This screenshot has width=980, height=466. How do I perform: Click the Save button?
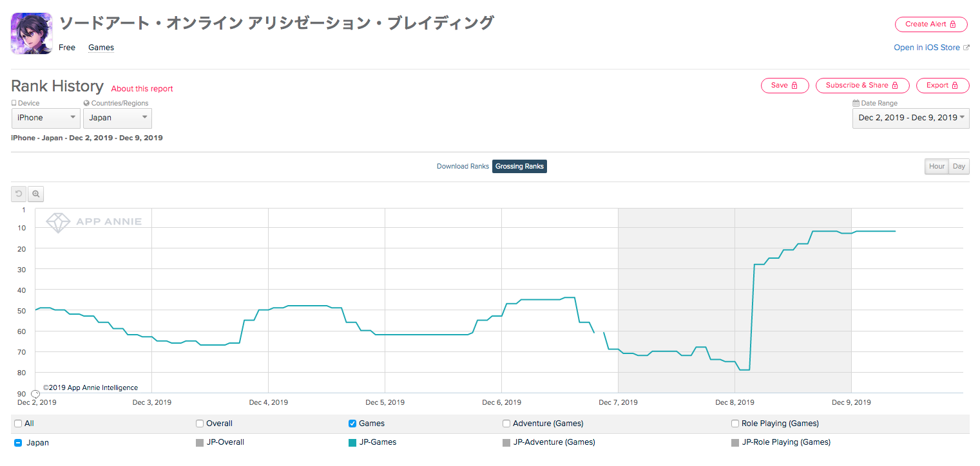[x=785, y=86]
